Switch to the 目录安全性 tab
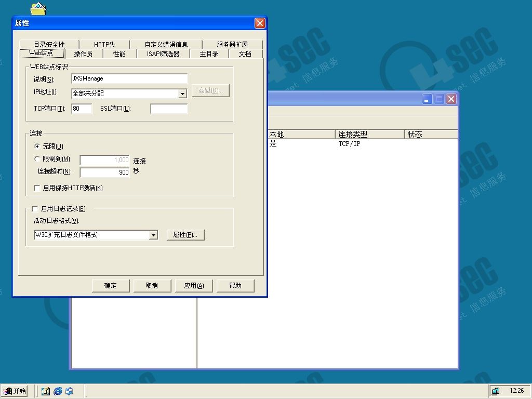 [49, 44]
